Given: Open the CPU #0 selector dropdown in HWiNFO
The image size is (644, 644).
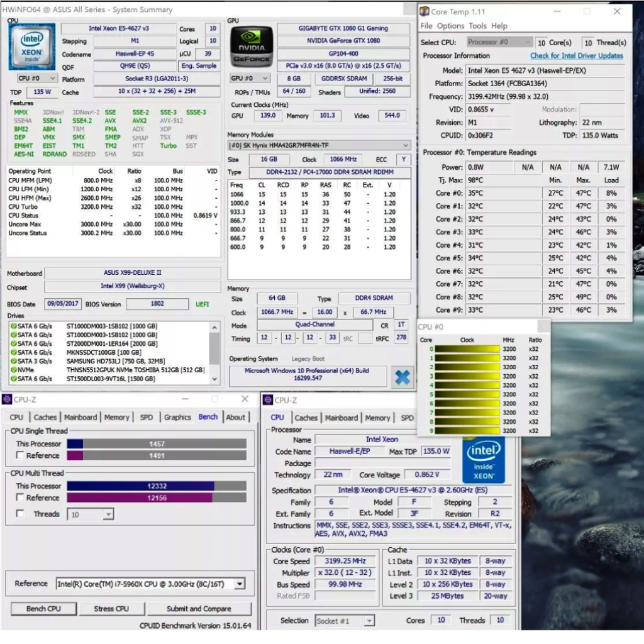Looking at the screenshot, I should (x=36, y=78).
